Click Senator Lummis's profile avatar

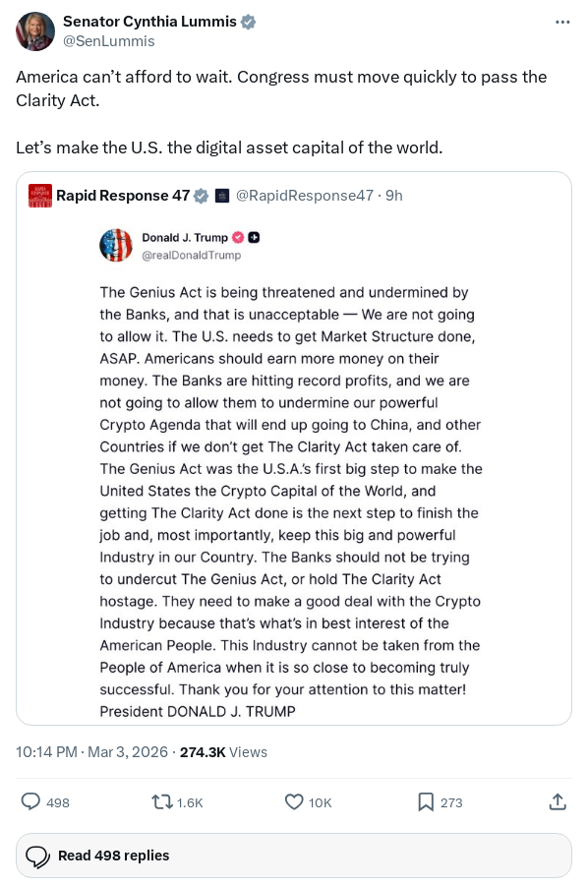point(35,30)
